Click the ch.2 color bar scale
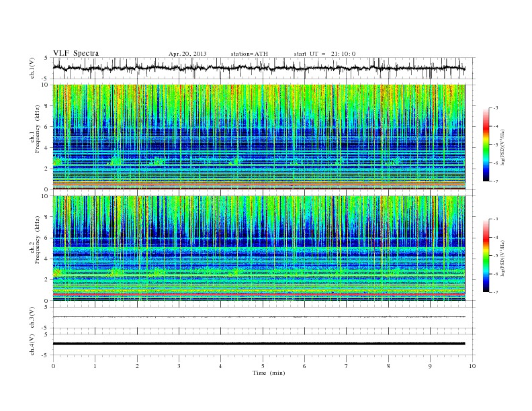Viewport: 532px width, 411px height. tap(486, 255)
